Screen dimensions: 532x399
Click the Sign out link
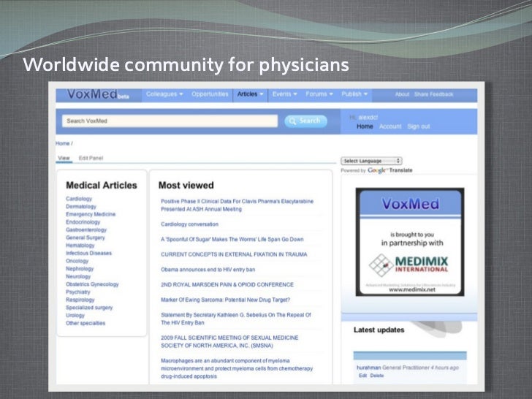pos(419,126)
